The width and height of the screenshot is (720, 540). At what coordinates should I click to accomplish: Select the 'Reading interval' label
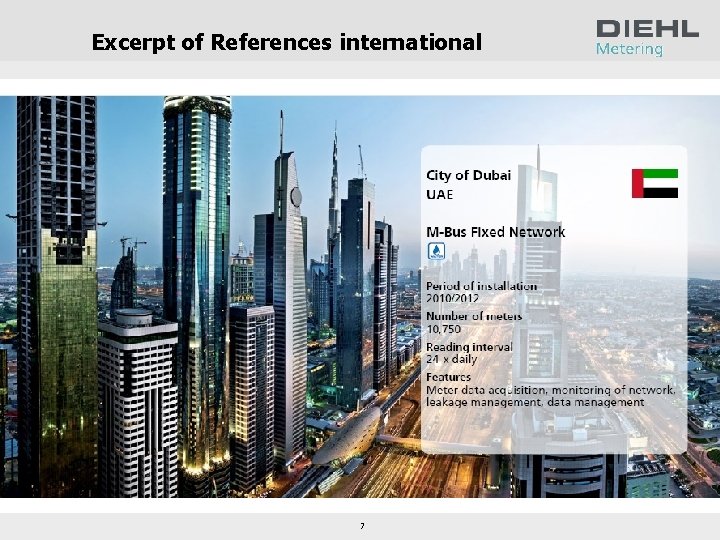(x=469, y=347)
